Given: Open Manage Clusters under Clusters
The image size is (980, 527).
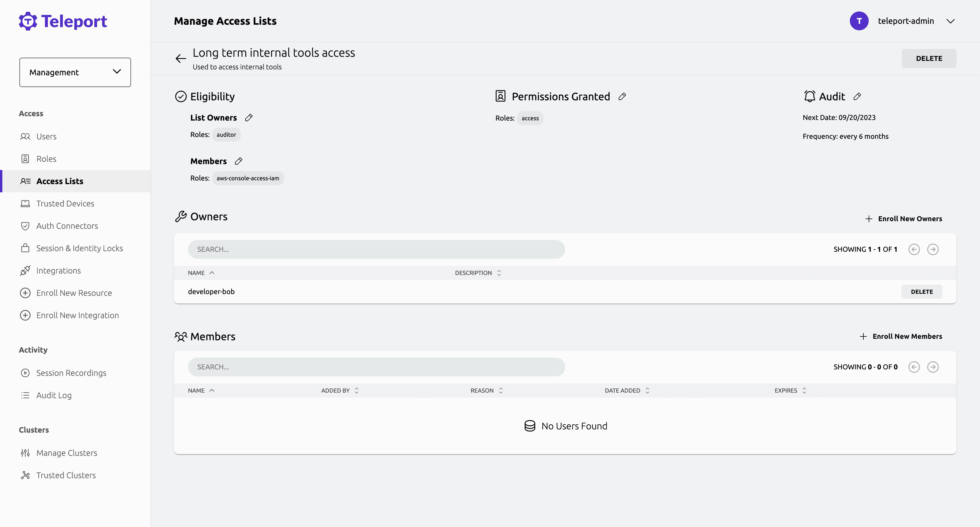Looking at the screenshot, I should [x=67, y=453].
